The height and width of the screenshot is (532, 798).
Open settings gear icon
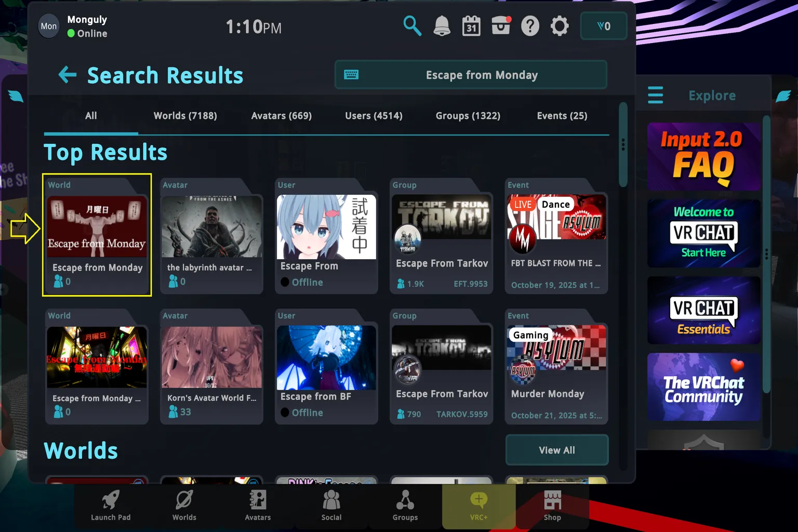(560, 25)
